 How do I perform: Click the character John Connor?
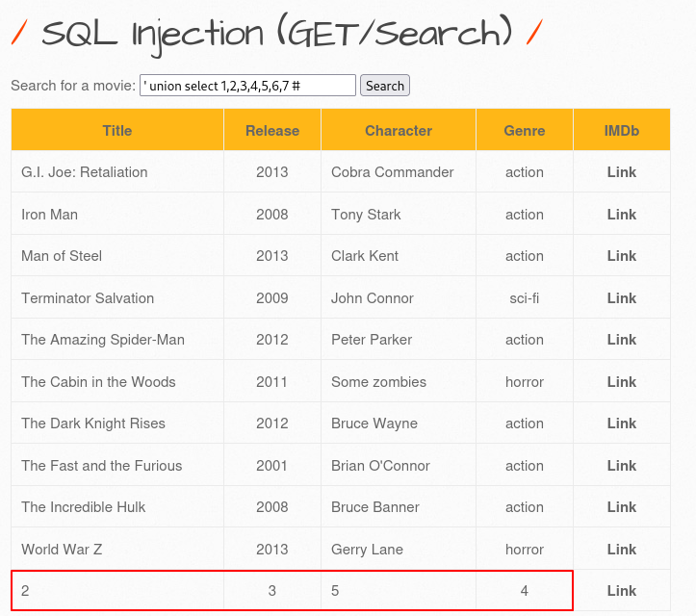pos(372,298)
